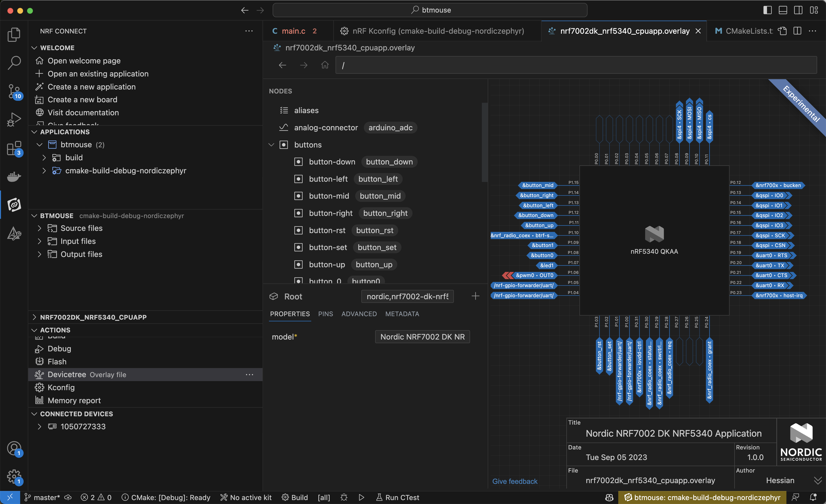Open remote window indicator in status bar

[x=10, y=497]
